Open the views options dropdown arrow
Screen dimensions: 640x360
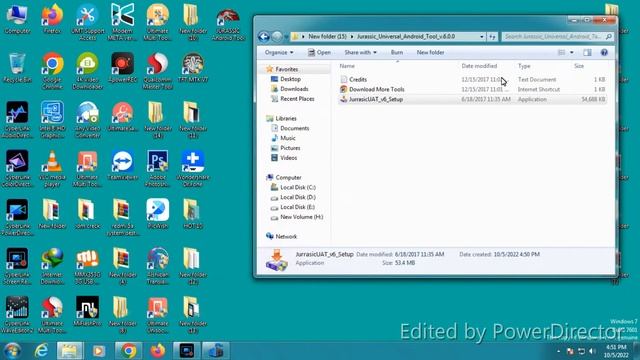(571, 53)
